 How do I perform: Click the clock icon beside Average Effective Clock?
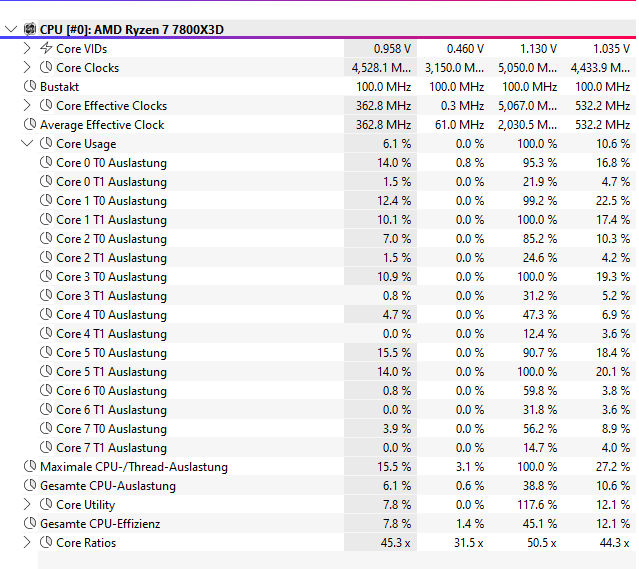point(30,124)
